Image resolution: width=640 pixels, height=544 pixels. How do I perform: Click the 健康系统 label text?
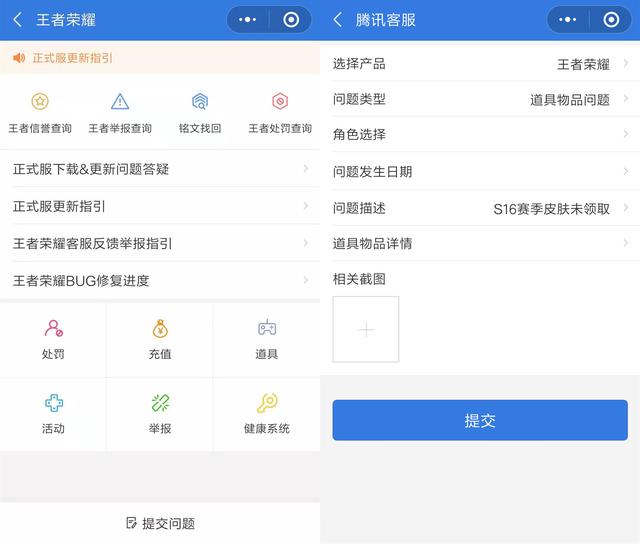coord(267,429)
